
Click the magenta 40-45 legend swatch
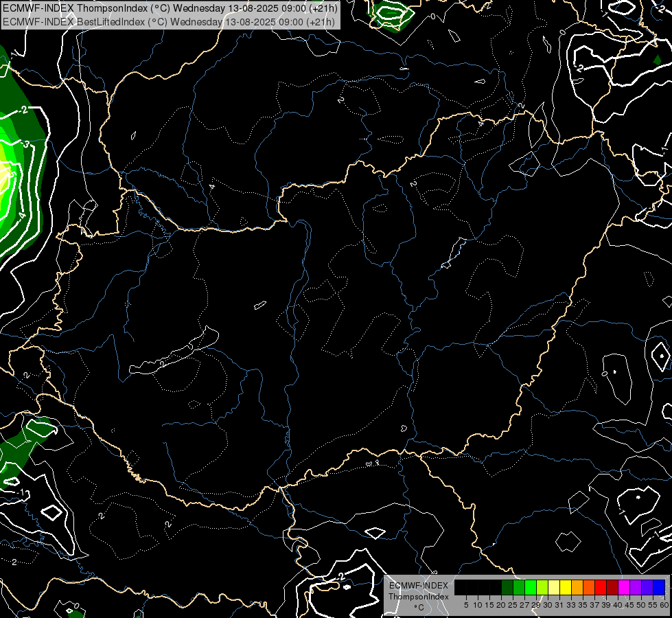click(624, 587)
